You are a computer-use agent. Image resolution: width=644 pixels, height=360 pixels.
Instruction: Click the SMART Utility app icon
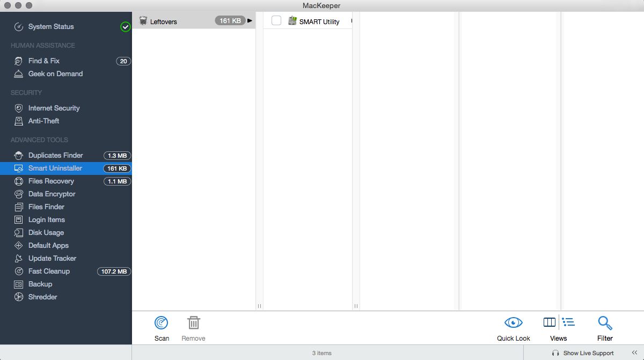coord(292,21)
